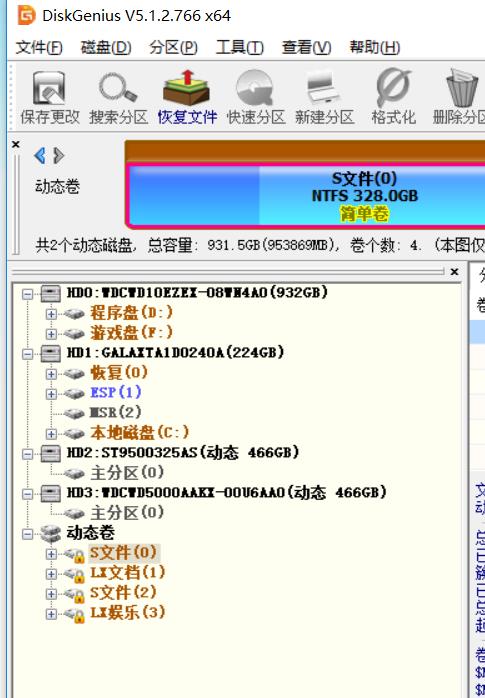Expand the 本地磁盘(C:) partition node
Image resolution: width=485 pixels, height=698 pixels.
pos(51,434)
